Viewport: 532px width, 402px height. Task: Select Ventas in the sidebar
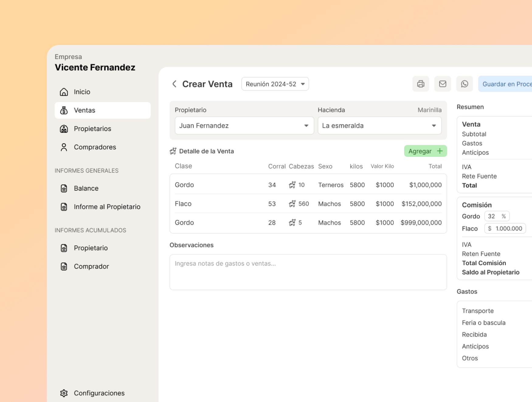coord(103,110)
